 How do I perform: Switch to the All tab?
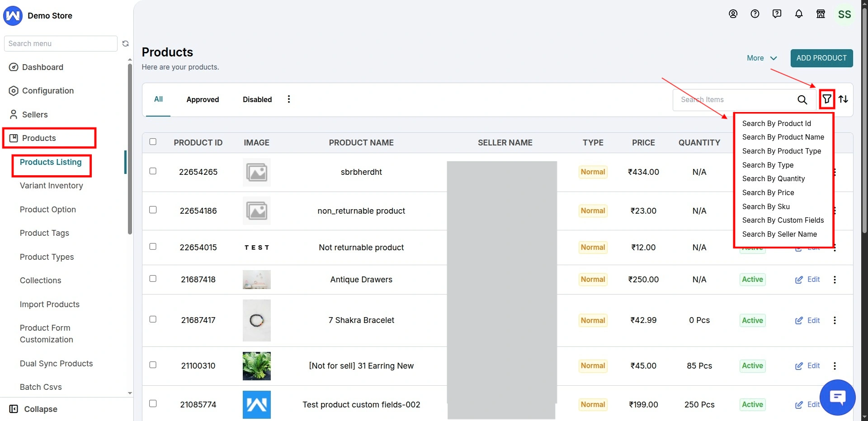[158, 99]
